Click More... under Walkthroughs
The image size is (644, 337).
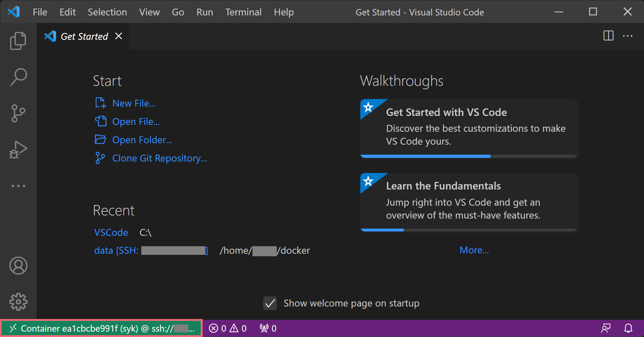click(x=474, y=250)
